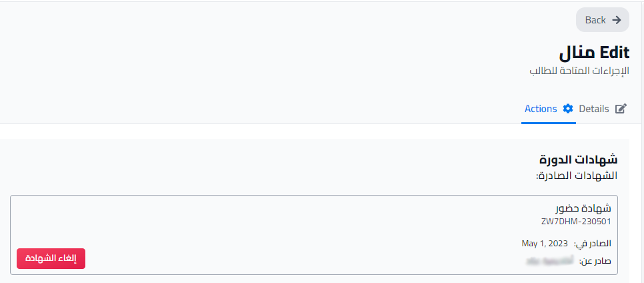The width and height of the screenshot is (644, 283).
Task: Click the الشهادات الصادرة subheading
Action: (576, 176)
